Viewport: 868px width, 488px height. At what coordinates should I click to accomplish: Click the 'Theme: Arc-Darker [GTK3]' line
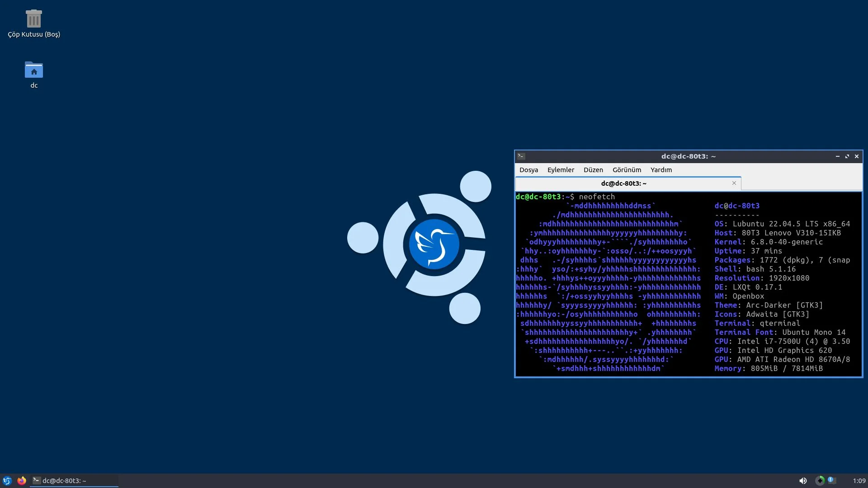pos(769,305)
